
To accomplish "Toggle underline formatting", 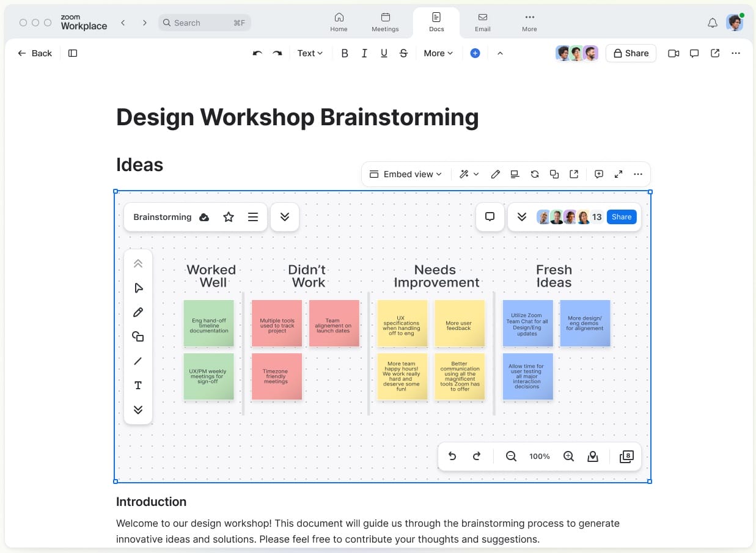I will click(x=384, y=53).
